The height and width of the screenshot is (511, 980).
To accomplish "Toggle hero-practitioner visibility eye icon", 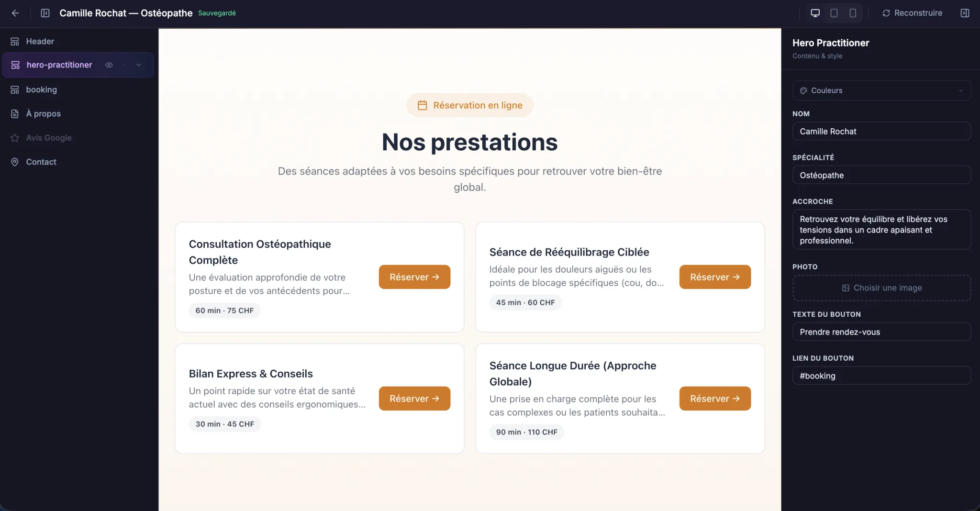I will click(x=109, y=65).
